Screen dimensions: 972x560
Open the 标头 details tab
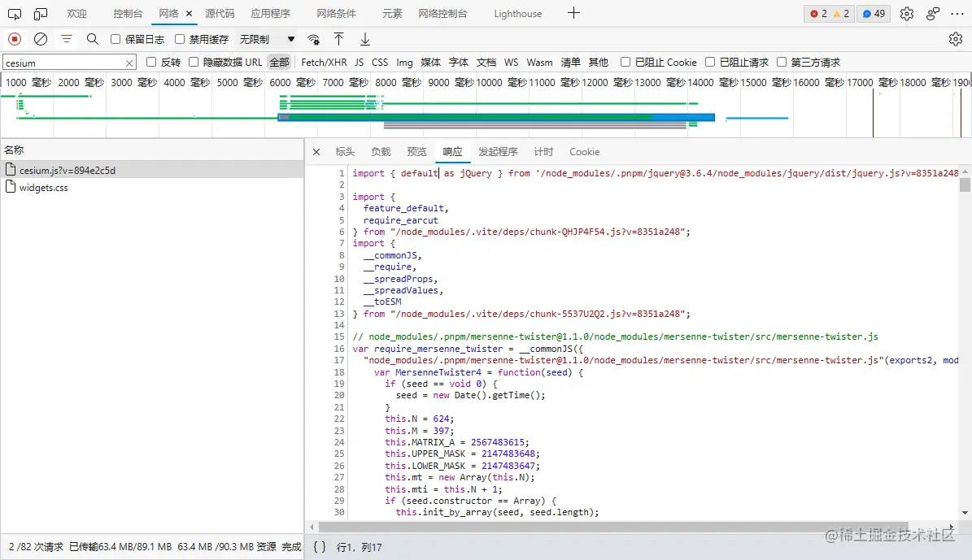coord(345,152)
